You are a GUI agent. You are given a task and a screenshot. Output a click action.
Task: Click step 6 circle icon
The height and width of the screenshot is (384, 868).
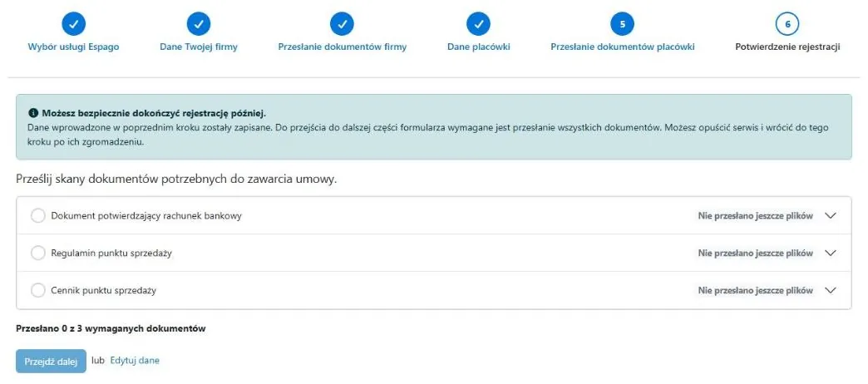tap(787, 24)
